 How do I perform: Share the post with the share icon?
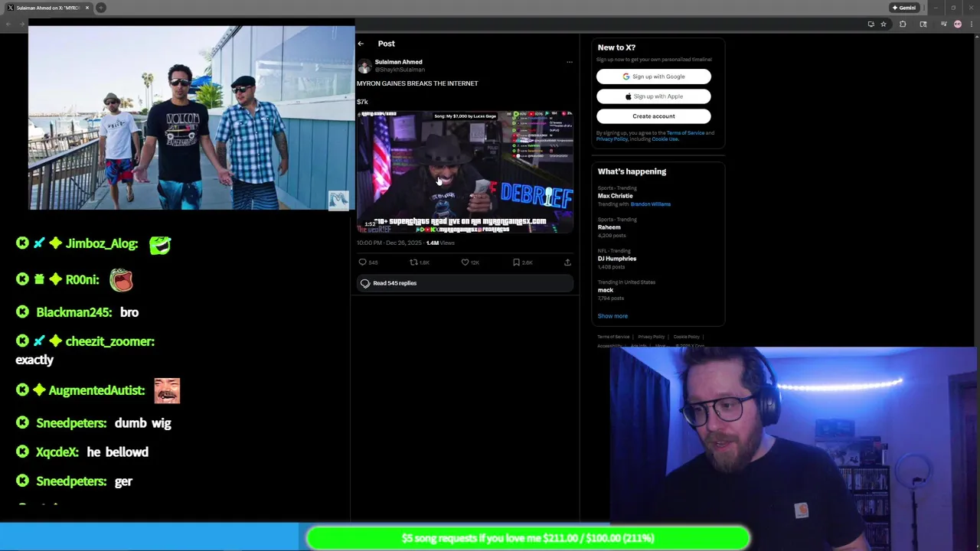coord(567,262)
